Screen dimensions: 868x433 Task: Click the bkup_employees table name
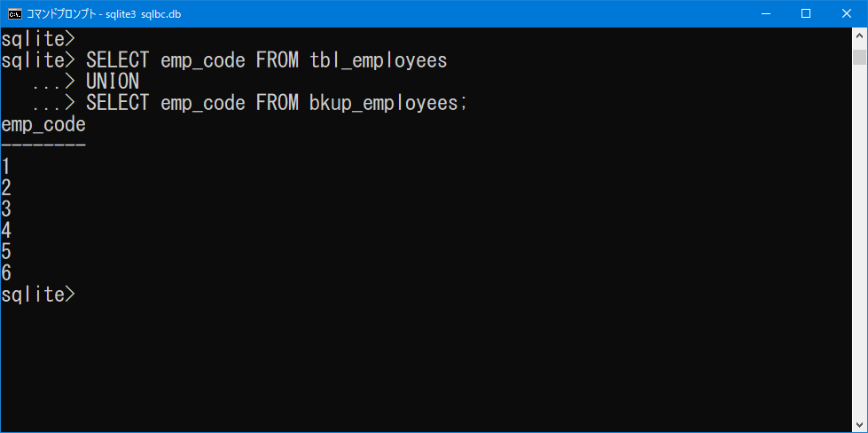[384, 103]
